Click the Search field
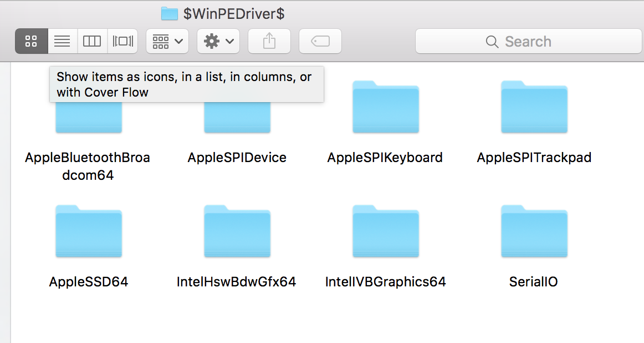 pyautogui.click(x=529, y=41)
